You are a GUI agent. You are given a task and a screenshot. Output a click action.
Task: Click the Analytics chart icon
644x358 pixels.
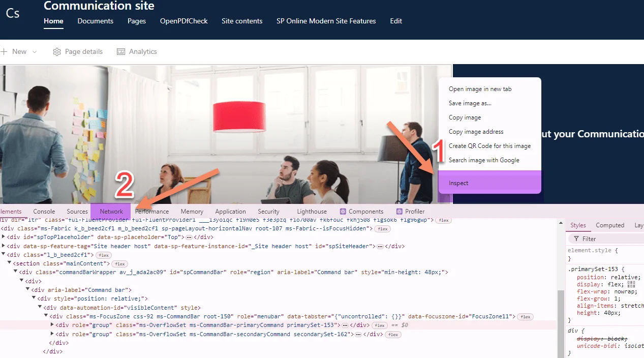point(121,52)
